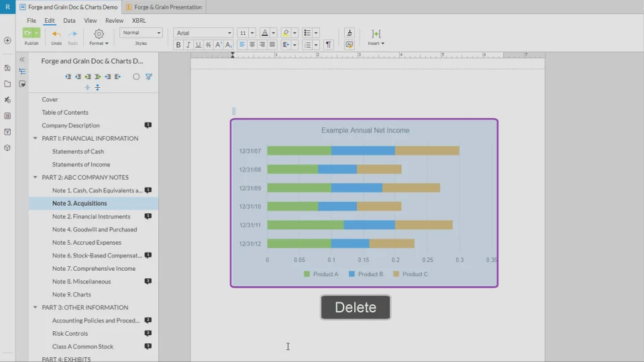Toggle Italic formatting
The width and height of the screenshot is (644, 362).
pyautogui.click(x=189, y=45)
